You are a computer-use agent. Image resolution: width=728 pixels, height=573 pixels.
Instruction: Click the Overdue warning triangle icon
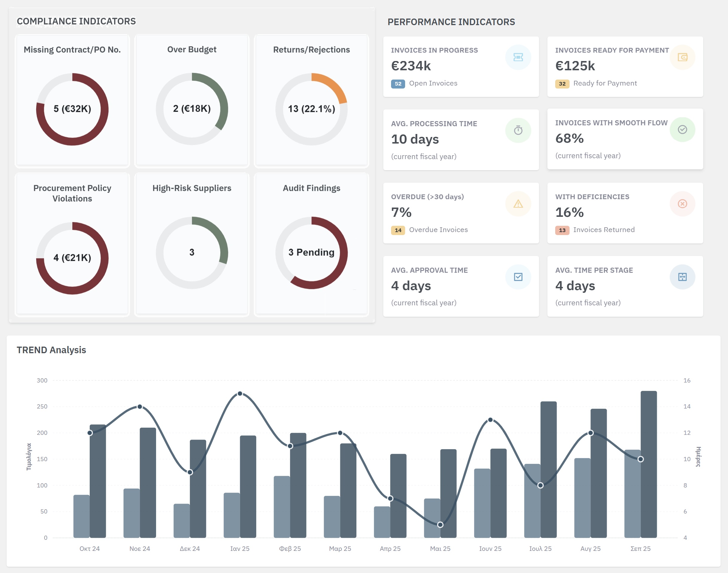[518, 204]
